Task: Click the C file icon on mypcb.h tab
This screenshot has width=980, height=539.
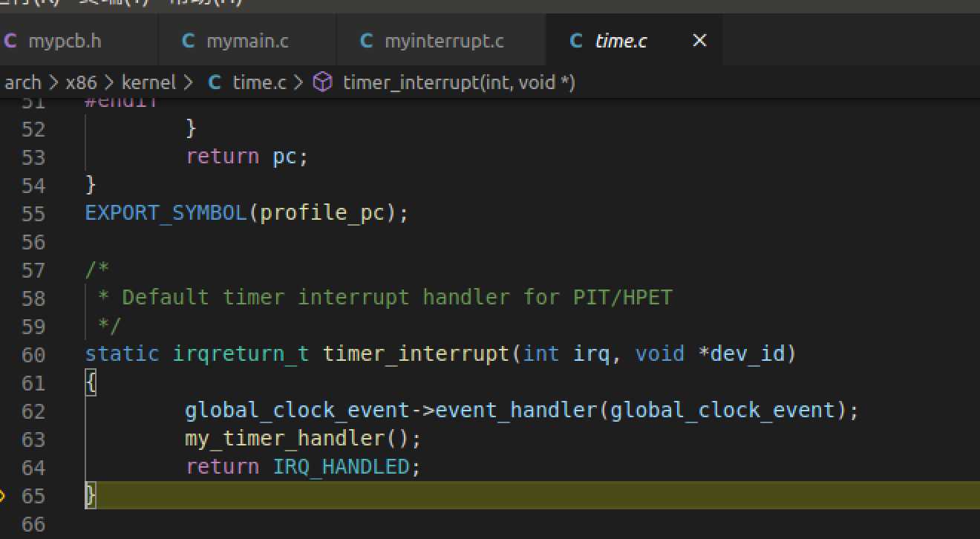Action: point(10,41)
